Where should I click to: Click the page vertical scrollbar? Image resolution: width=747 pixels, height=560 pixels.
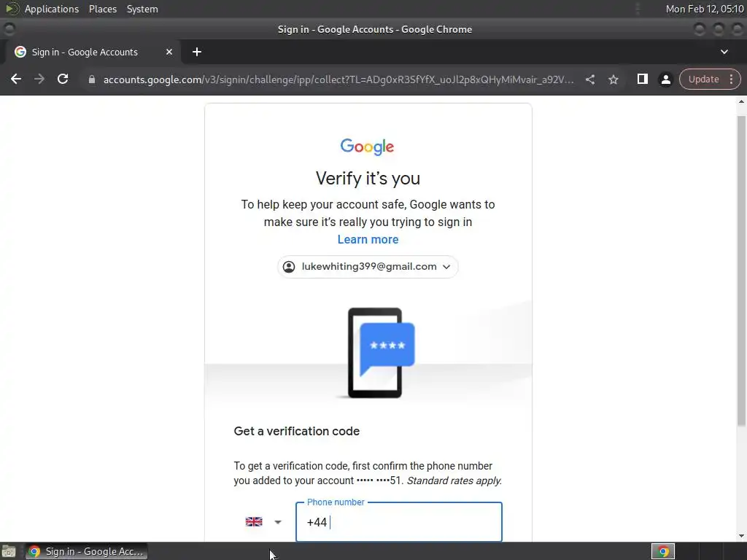click(x=741, y=271)
